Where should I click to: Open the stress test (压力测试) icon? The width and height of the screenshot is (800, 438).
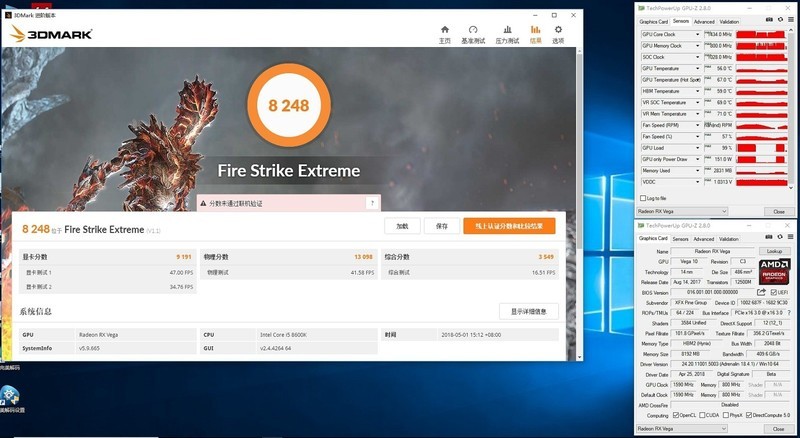tap(507, 30)
